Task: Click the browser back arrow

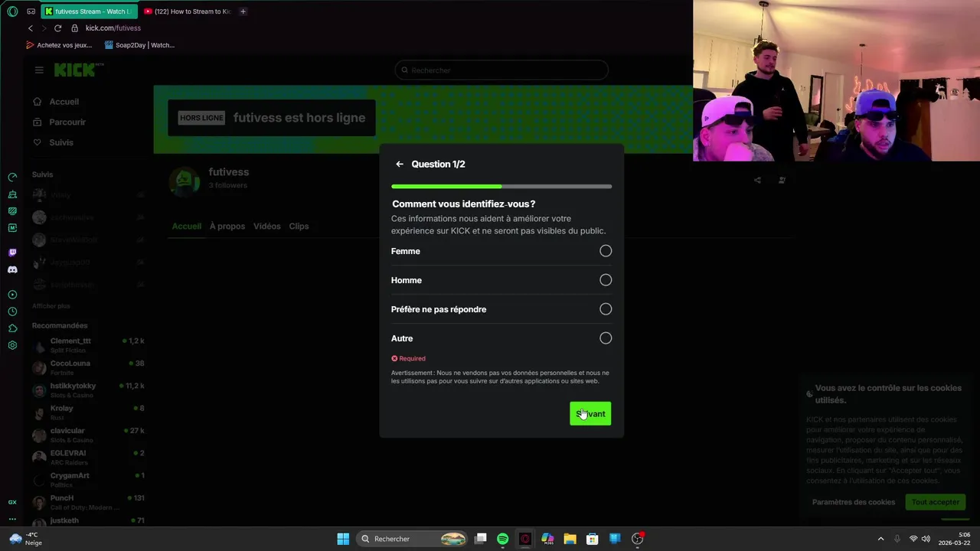Action: (x=30, y=28)
